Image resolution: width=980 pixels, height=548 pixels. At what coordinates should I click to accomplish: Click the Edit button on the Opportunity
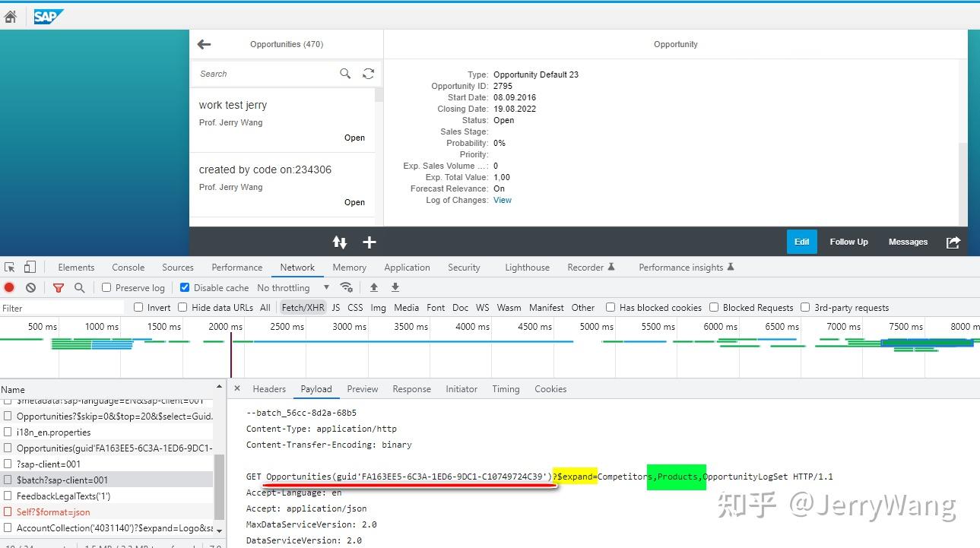(x=801, y=242)
